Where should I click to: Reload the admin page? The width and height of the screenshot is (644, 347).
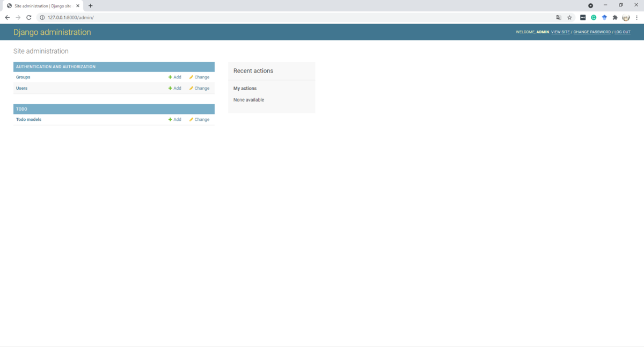coord(29,17)
